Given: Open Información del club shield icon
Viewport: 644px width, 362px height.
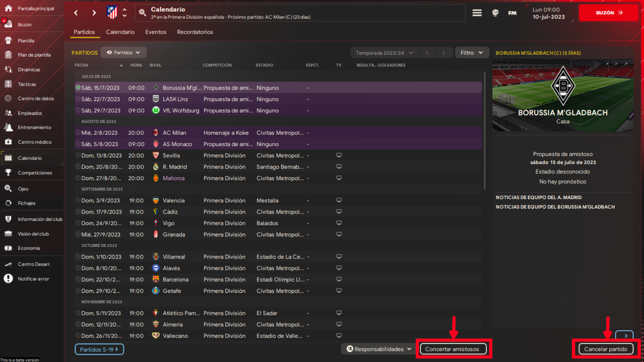Looking at the screenshot, I should [x=8, y=219].
